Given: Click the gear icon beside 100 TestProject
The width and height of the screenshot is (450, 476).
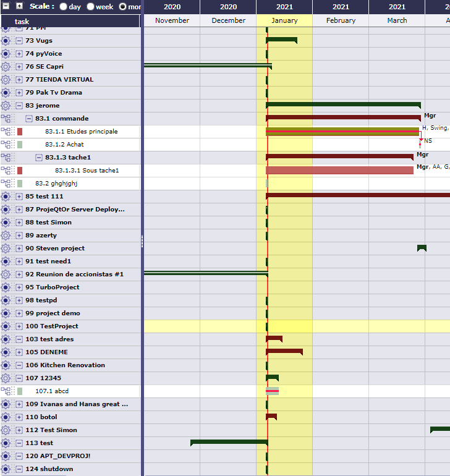Looking at the screenshot, I should pyautogui.click(x=6, y=326).
